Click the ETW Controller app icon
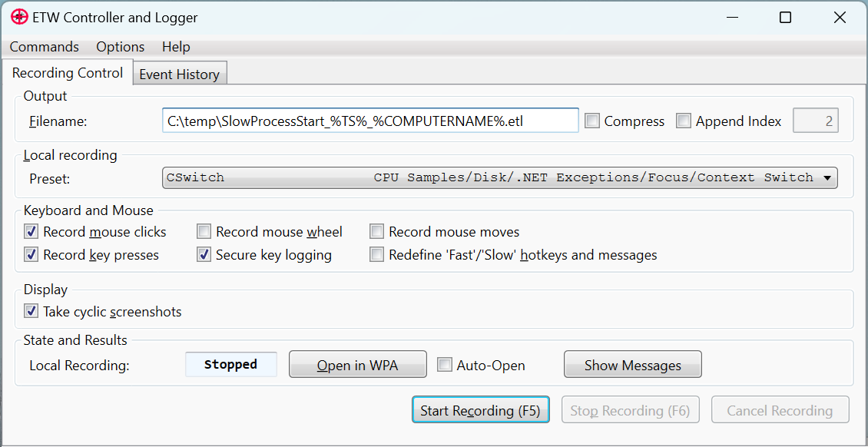This screenshot has width=868, height=447. 19,17
